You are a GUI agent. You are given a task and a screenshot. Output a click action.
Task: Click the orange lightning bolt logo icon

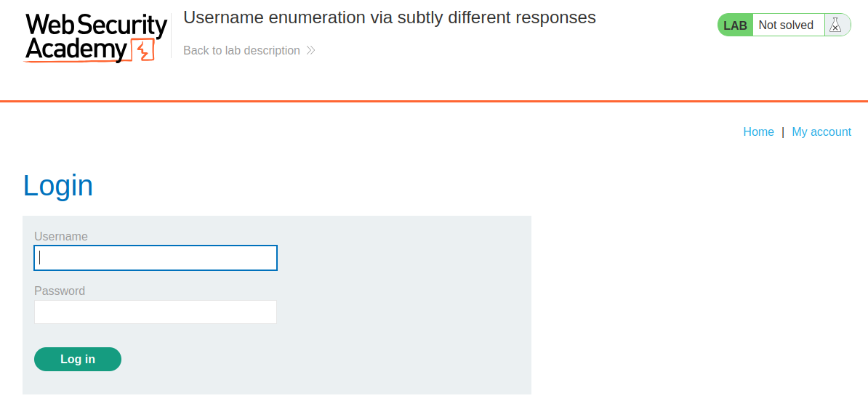(143, 50)
